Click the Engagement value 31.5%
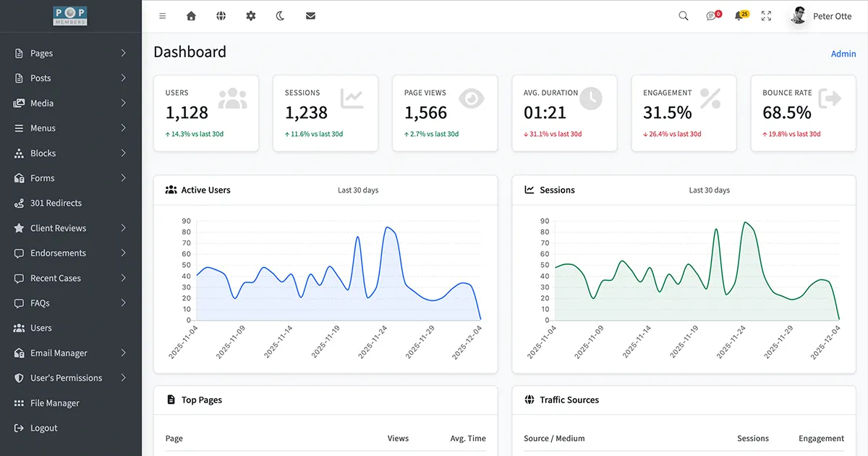This screenshot has height=456, width=868. 667,113
